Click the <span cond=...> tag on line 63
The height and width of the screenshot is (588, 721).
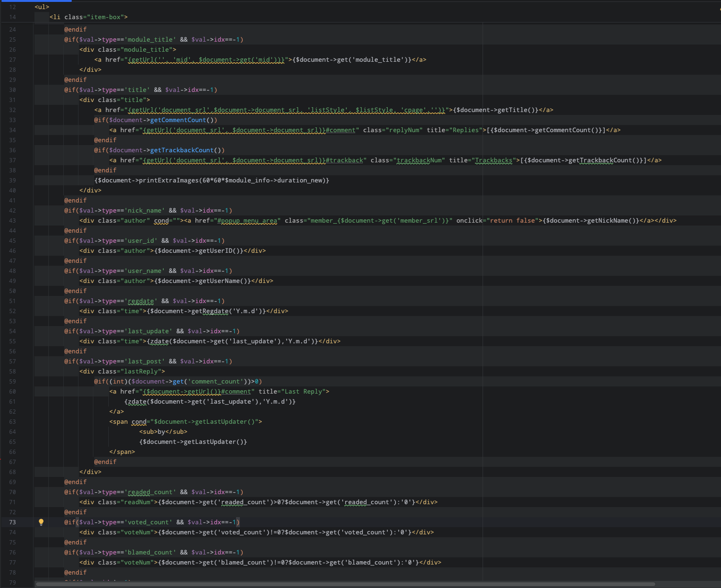coord(186,422)
